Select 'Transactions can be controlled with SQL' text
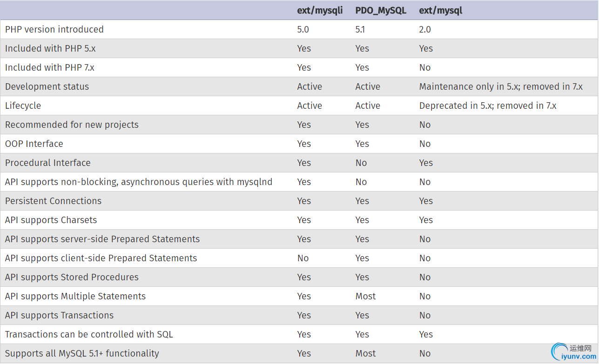Image resolution: width=599 pixels, height=364 pixels. pos(89,334)
